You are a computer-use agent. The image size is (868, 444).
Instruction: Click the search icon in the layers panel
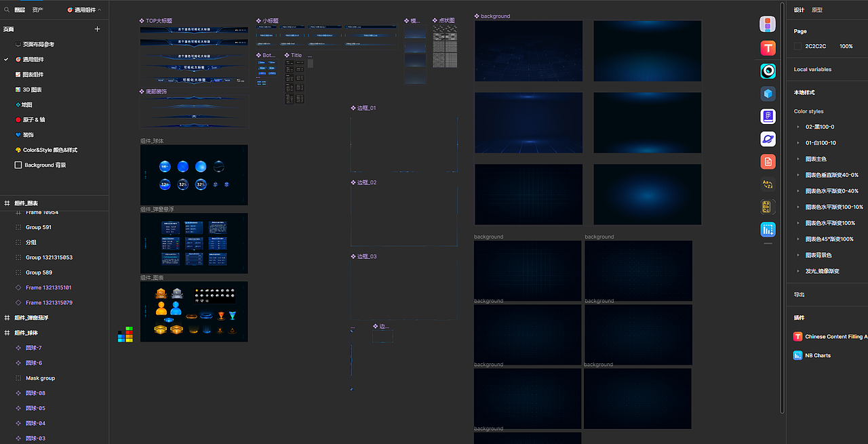point(7,10)
